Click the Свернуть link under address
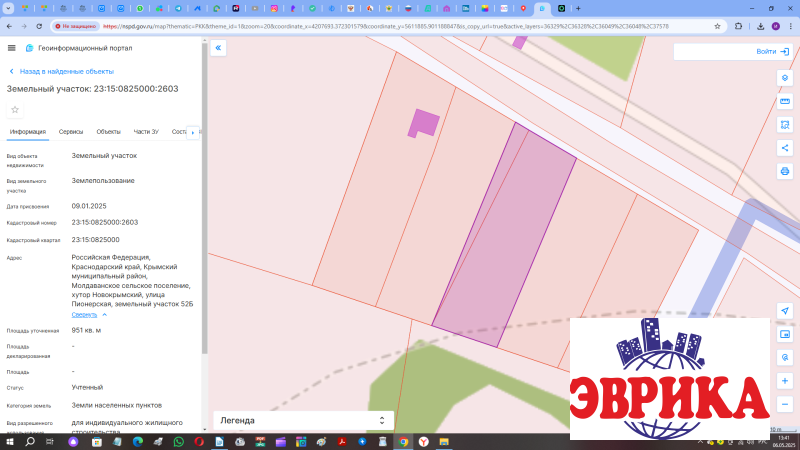 [84, 315]
